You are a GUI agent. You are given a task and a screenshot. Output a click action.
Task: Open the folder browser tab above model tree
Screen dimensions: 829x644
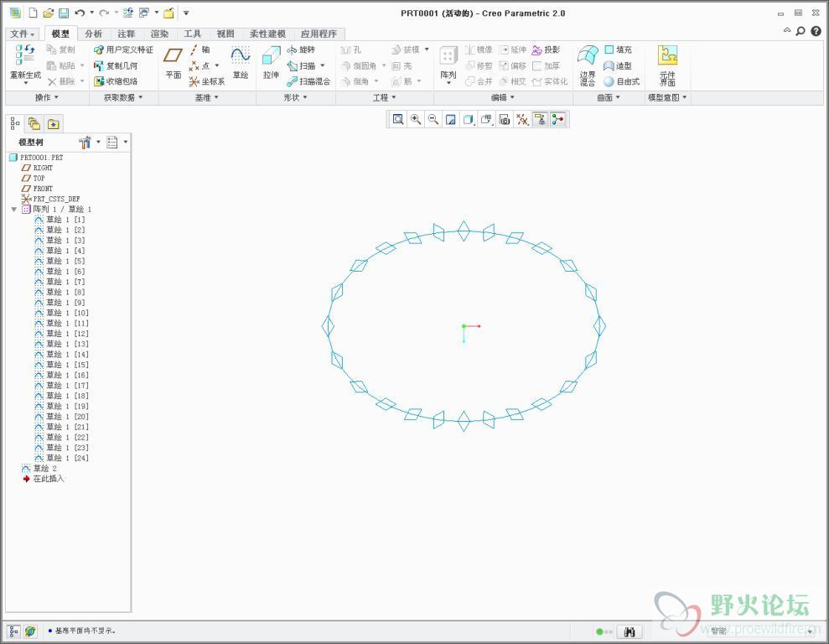point(34,124)
